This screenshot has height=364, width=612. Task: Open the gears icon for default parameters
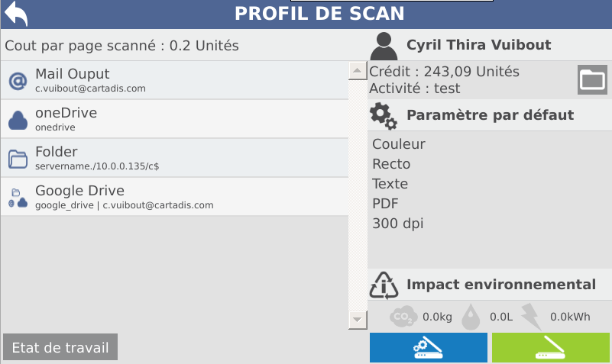pos(384,116)
